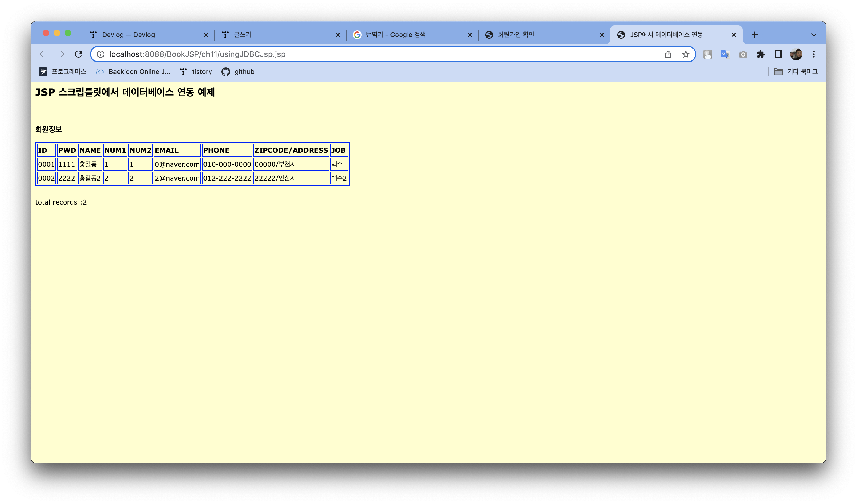Viewport: 857px width, 504px height.
Task: Open a new tab with plus button
Action: click(x=755, y=35)
